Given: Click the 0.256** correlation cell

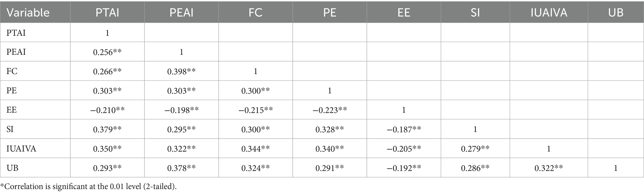Looking at the screenshot, I should pyautogui.click(x=107, y=52).
